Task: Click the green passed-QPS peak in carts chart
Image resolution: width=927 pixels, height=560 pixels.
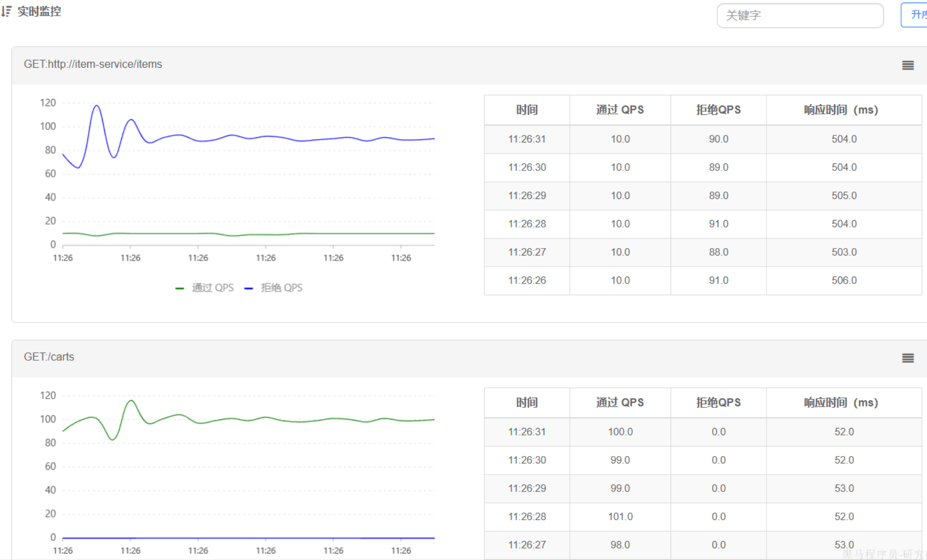Action: click(131, 401)
